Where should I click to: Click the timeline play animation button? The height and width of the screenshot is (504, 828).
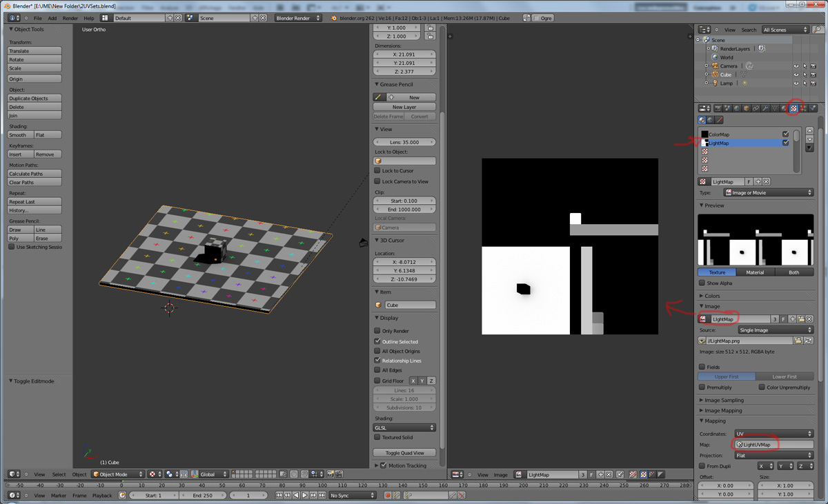point(304,495)
